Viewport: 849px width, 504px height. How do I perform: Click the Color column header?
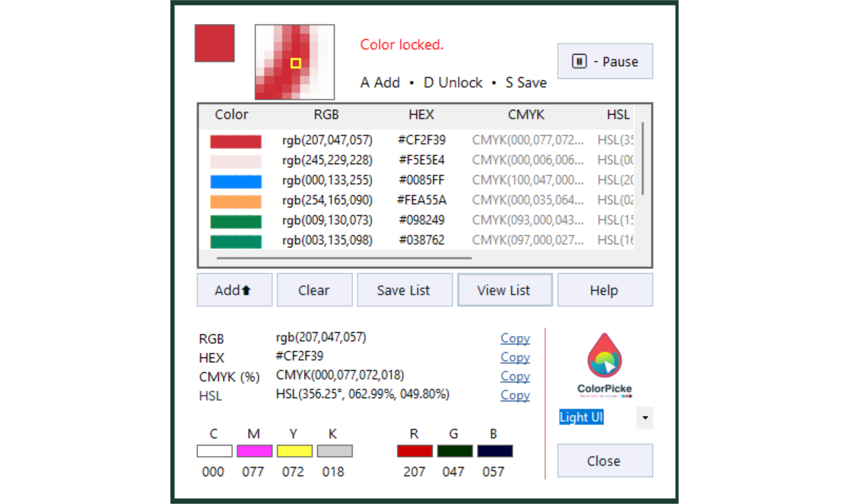tap(231, 114)
